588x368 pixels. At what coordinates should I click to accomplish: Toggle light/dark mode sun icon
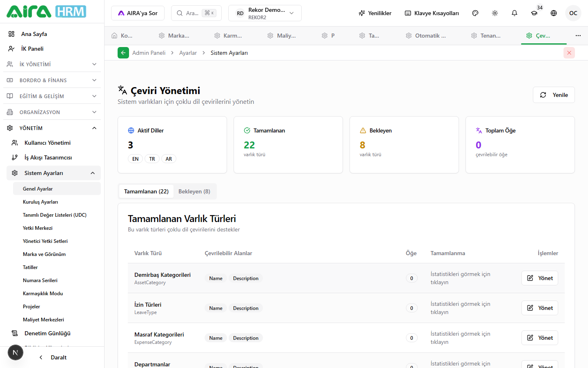coord(495,13)
